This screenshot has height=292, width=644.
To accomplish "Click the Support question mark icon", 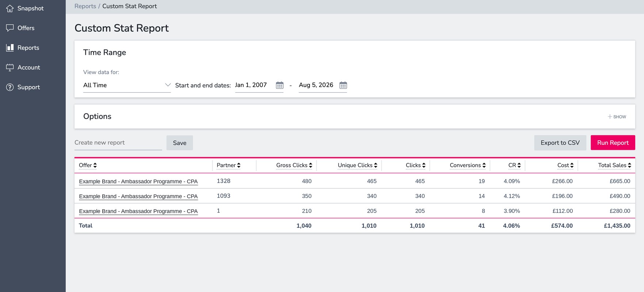I will [10, 87].
